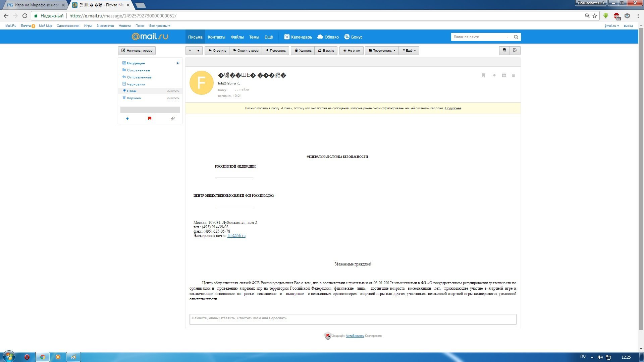Toggle the flag bookmark on this message
The width and height of the screenshot is (644, 362).
[483, 75]
